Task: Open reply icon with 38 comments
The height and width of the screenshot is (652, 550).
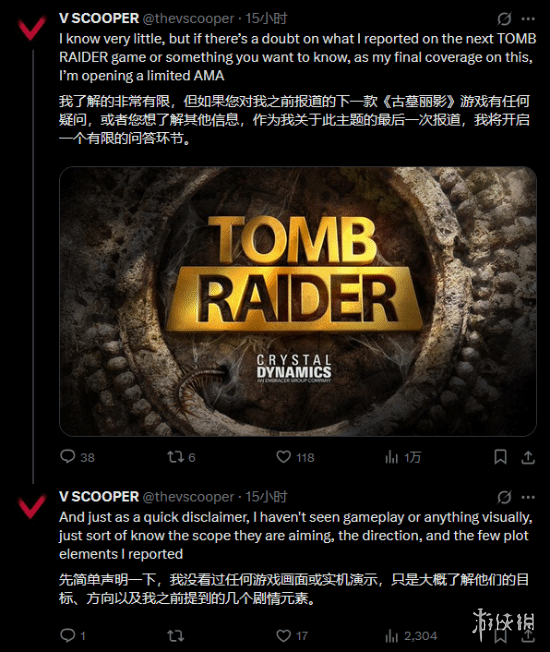Action: click(77, 457)
